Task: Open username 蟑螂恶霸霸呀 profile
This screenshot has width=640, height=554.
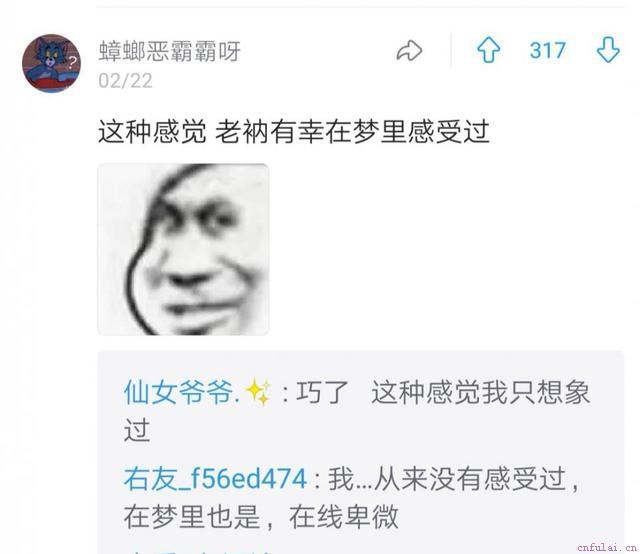Action: tap(169, 51)
